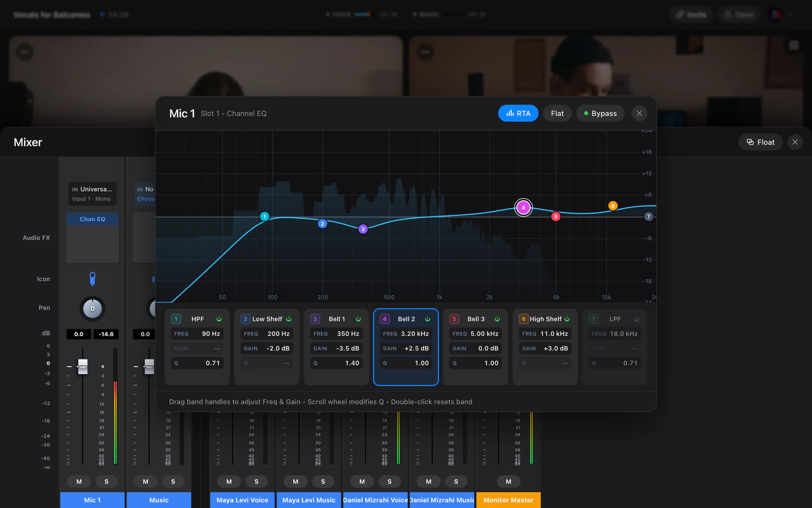Click Mic 1 pan knob
Image resolution: width=812 pixels, height=508 pixels.
(x=92, y=309)
